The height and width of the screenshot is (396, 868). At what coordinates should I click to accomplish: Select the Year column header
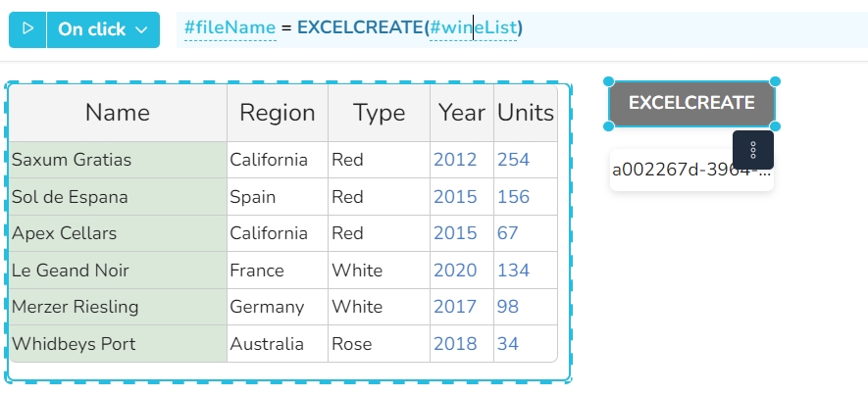coord(462,113)
